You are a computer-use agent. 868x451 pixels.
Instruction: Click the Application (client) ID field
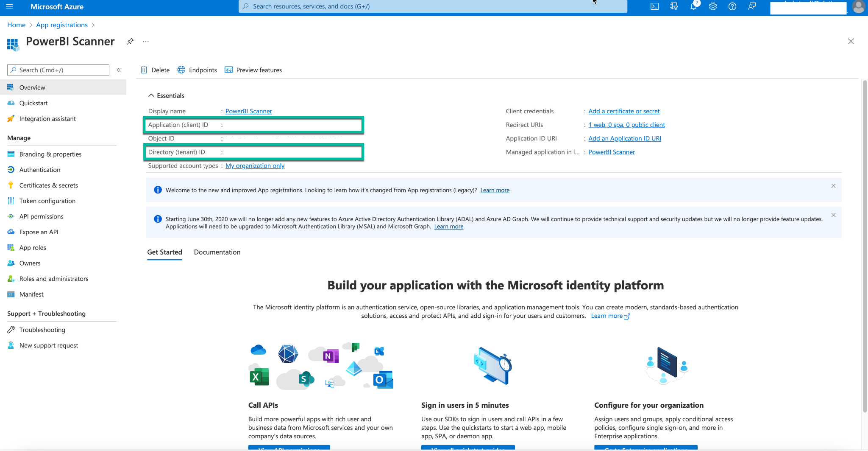click(x=253, y=125)
